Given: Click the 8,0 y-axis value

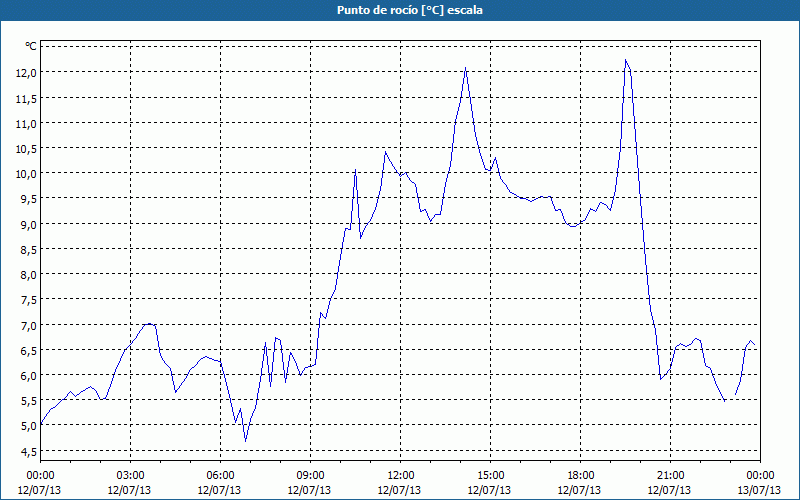Looking at the screenshot, I should [29, 275].
